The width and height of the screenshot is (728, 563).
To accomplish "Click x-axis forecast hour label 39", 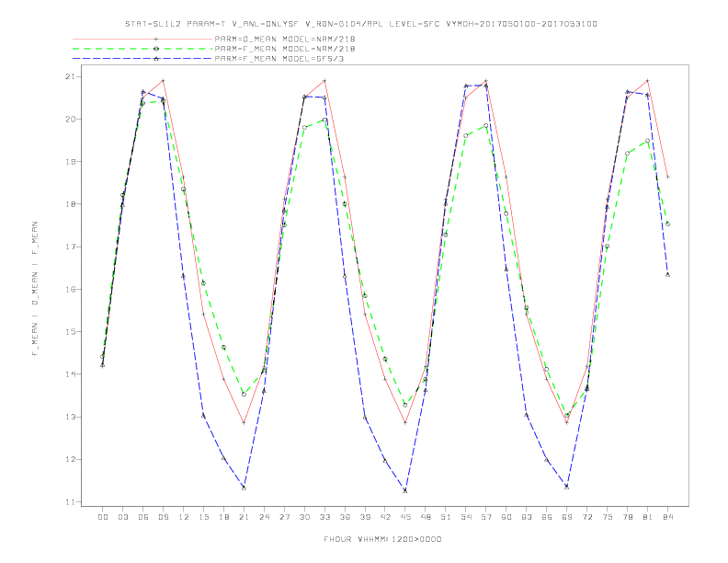I will pos(365,517).
